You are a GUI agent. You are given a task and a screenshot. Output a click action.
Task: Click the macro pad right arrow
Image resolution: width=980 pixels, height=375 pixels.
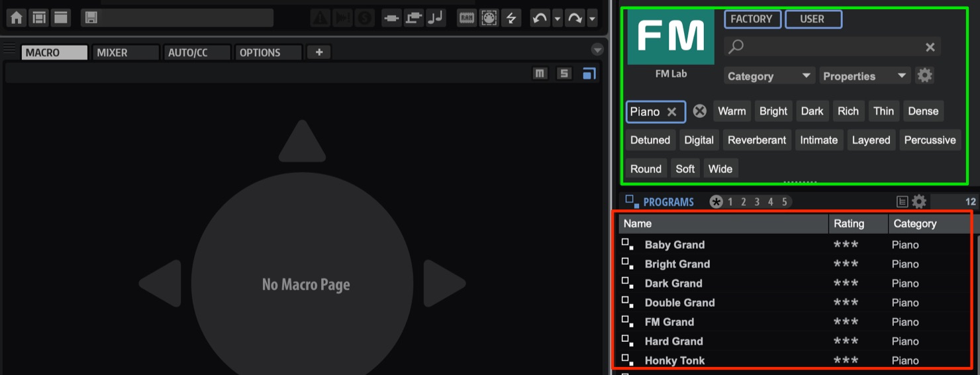click(x=444, y=284)
